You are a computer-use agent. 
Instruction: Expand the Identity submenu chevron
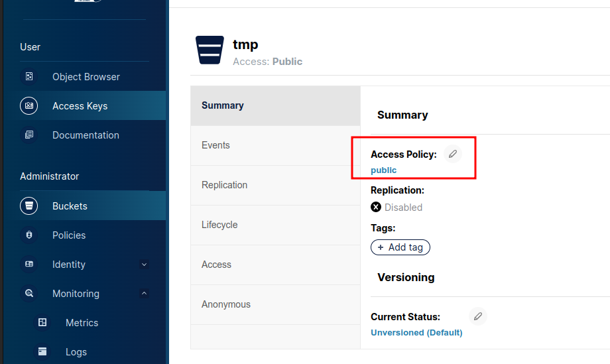tap(145, 265)
